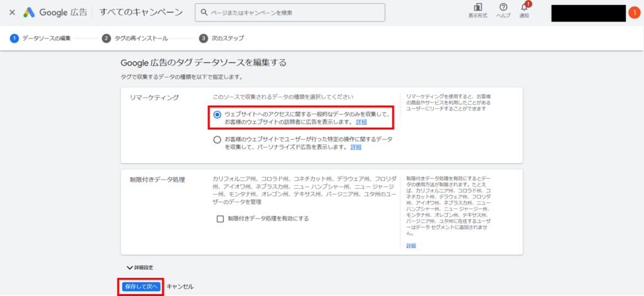Open the 表示形式 icon
Image resolution: width=644 pixels, height=296 pixels.
478,11
